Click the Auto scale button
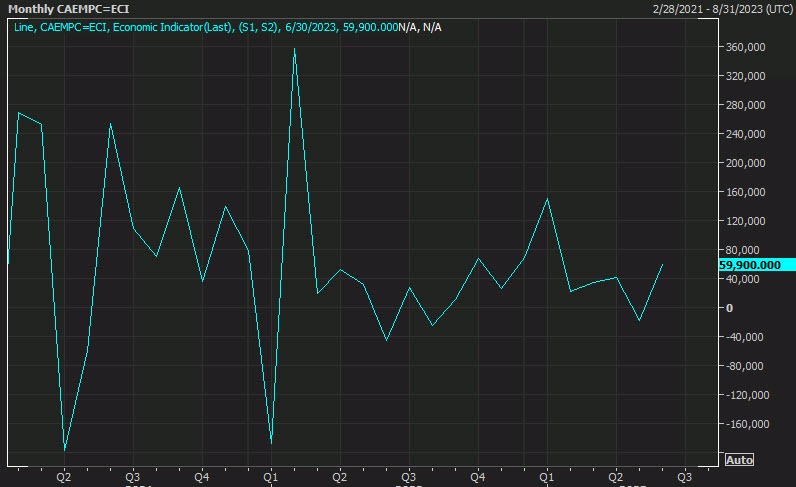Image resolution: width=796 pixels, height=487 pixels. (x=739, y=460)
